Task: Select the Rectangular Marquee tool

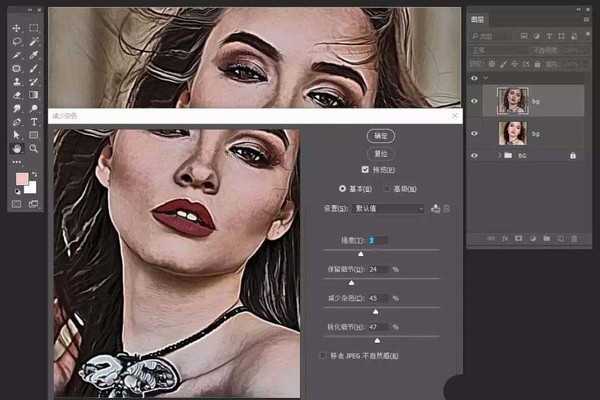Action: [x=34, y=28]
